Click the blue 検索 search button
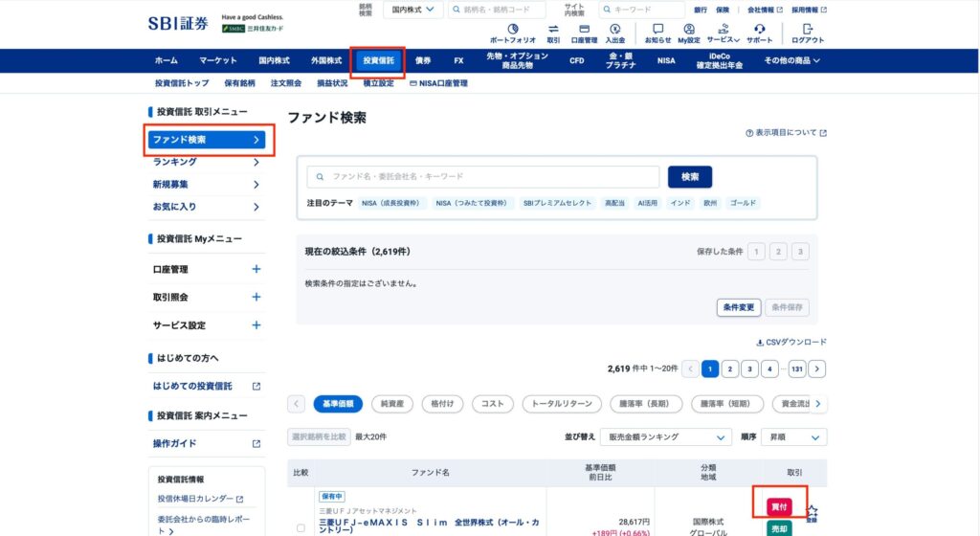Viewport: 980px width, 536px height. [689, 177]
